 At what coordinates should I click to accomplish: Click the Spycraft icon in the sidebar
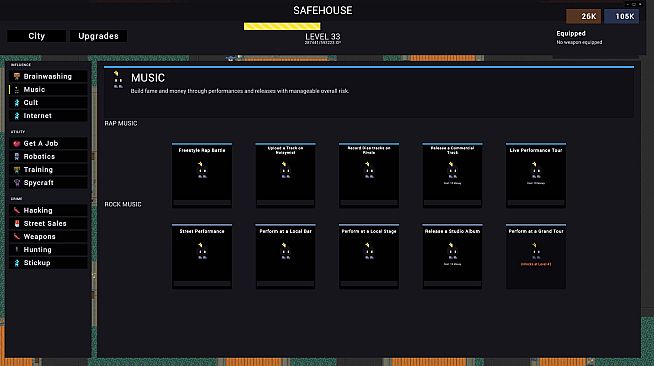click(17, 183)
